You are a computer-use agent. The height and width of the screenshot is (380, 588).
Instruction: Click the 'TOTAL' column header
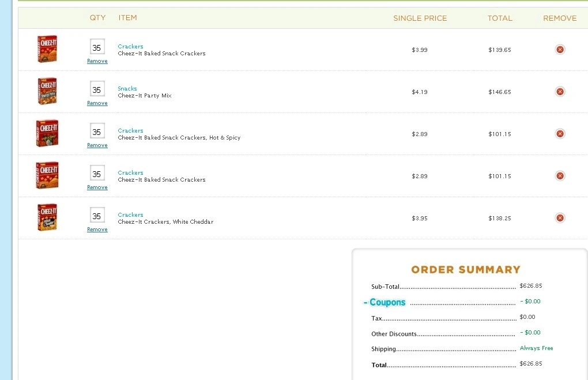point(500,18)
